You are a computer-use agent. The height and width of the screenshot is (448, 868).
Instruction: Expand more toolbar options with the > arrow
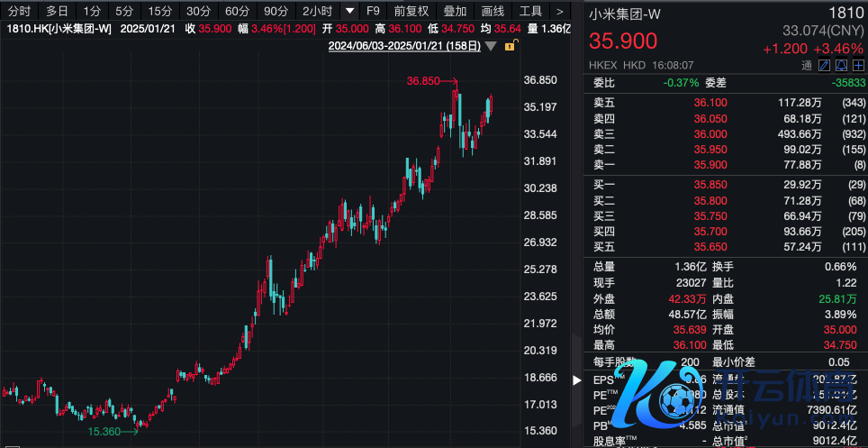pos(561,12)
